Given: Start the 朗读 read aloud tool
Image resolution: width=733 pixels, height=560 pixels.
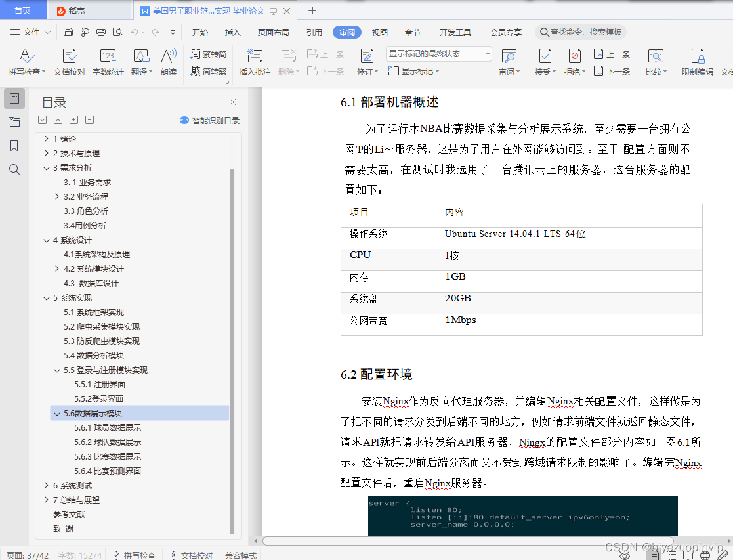Looking at the screenshot, I should click(169, 62).
